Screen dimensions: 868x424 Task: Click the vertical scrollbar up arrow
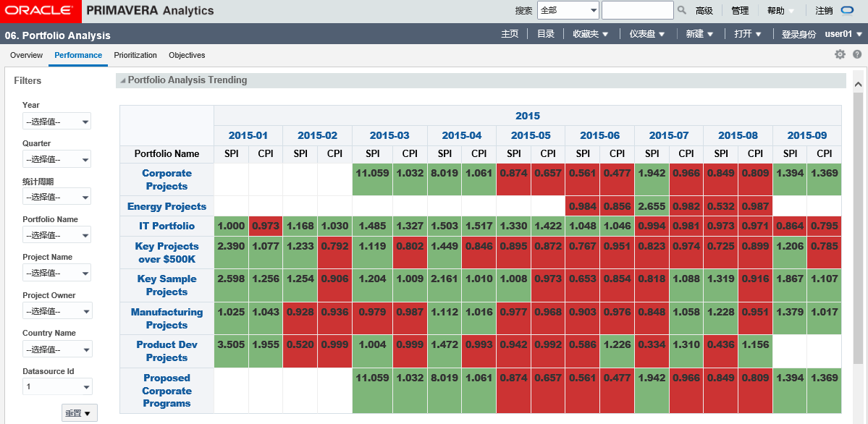click(x=859, y=84)
